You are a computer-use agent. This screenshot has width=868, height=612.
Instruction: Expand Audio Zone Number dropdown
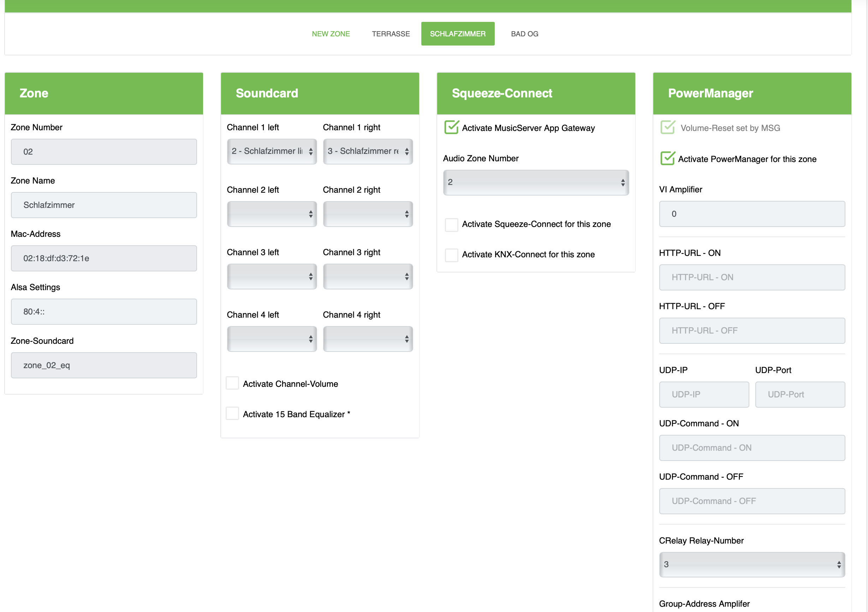(x=536, y=182)
